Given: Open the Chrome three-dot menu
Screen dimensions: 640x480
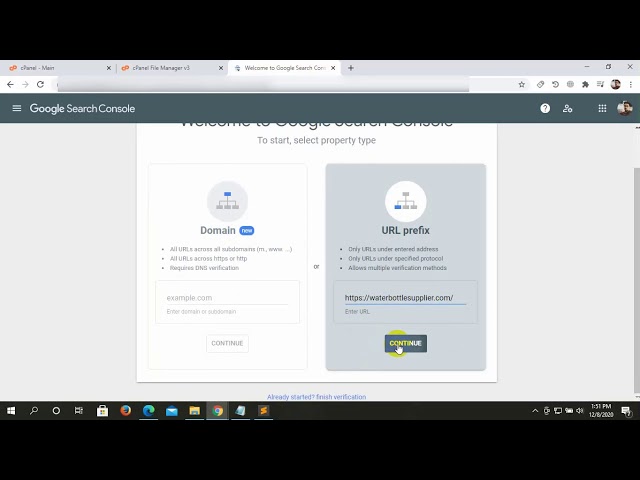Looking at the screenshot, I should click(631, 84).
